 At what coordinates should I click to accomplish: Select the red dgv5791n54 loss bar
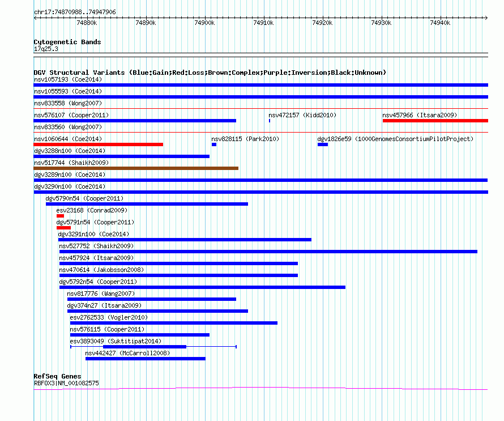63,228
